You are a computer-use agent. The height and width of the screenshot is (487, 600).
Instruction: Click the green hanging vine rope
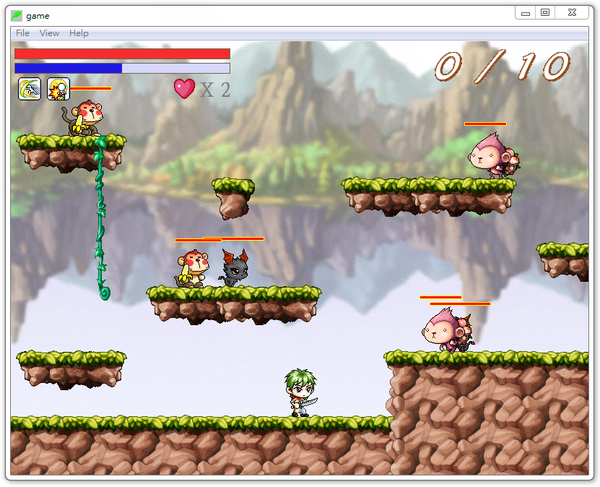point(101,218)
